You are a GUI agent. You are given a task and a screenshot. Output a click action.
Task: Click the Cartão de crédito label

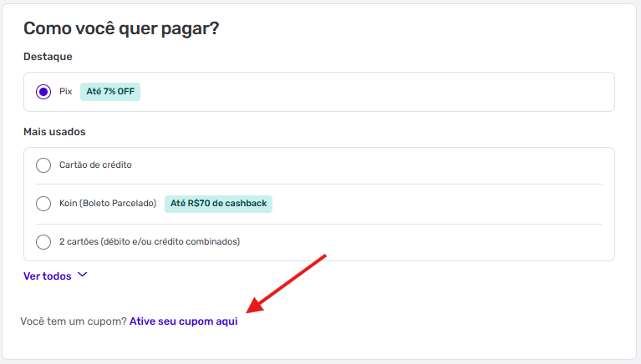click(x=95, y=165)
